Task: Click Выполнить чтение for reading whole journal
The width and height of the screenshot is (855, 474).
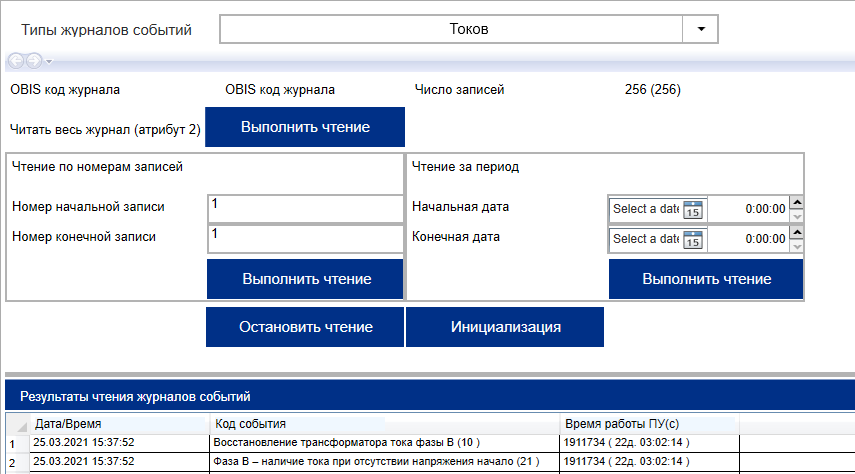Action: point(305,127)
